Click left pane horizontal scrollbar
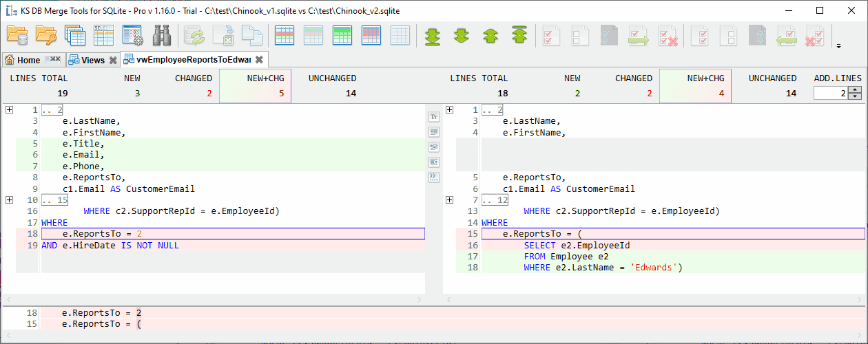The height and width of the screenshot is (344, 868). tap(214, 300)
